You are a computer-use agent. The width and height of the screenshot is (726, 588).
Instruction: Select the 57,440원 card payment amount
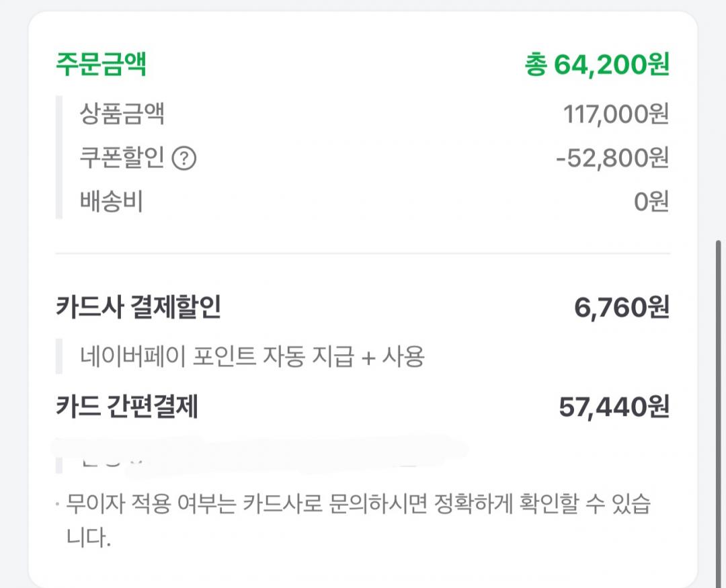614,407
